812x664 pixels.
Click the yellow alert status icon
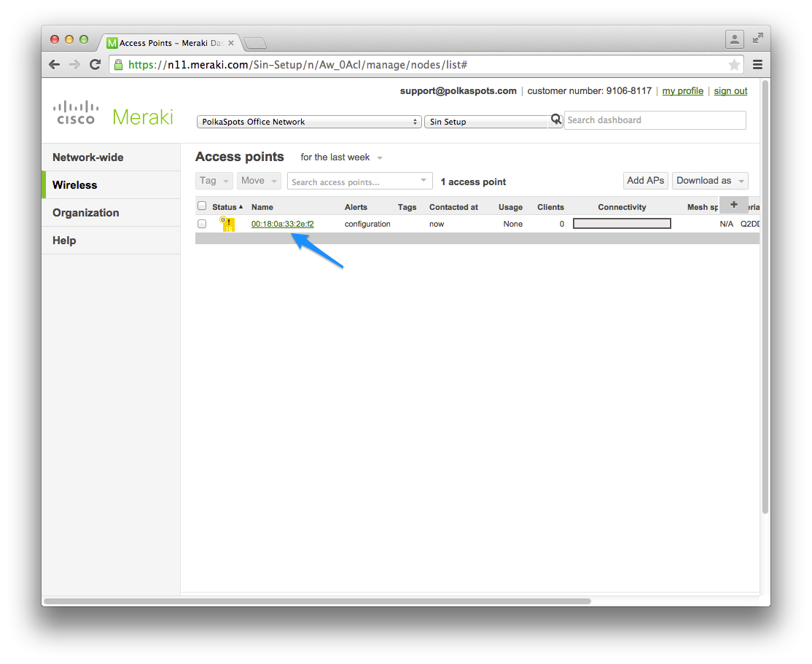[228, 224]
